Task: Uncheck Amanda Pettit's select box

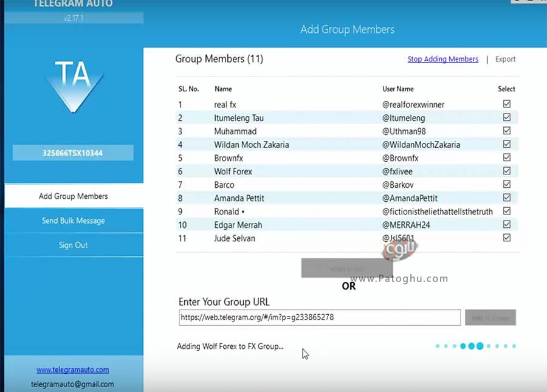Action: (506, 198)
